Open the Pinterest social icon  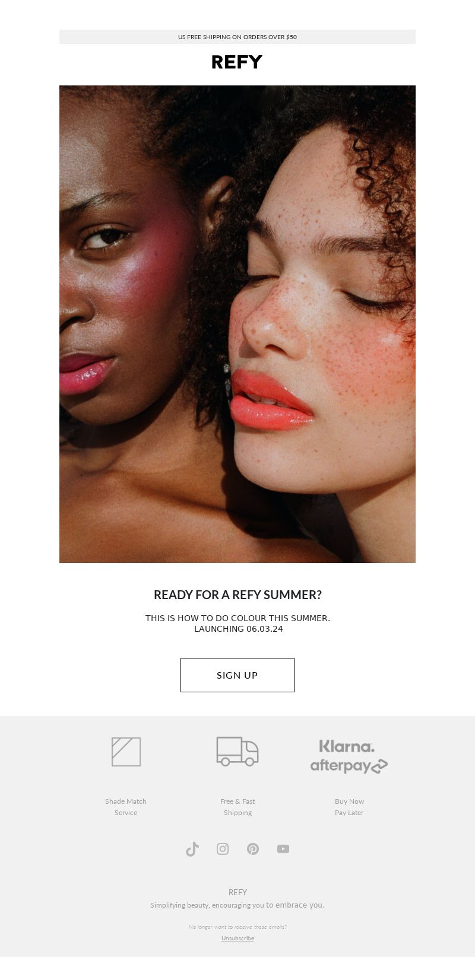pos(253,849)
